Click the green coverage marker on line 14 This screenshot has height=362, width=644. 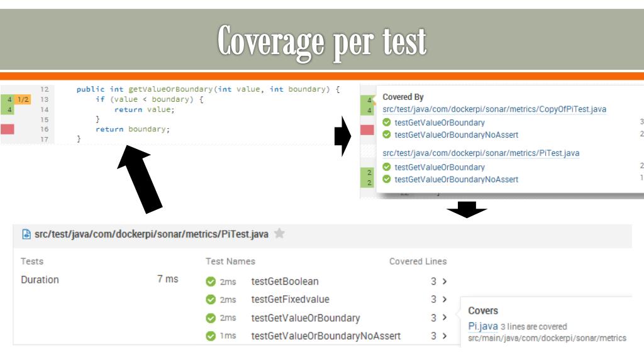point(8,109)
